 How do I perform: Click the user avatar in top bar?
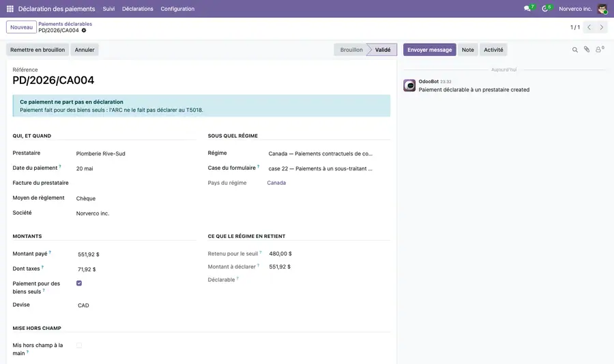point(602,9)
